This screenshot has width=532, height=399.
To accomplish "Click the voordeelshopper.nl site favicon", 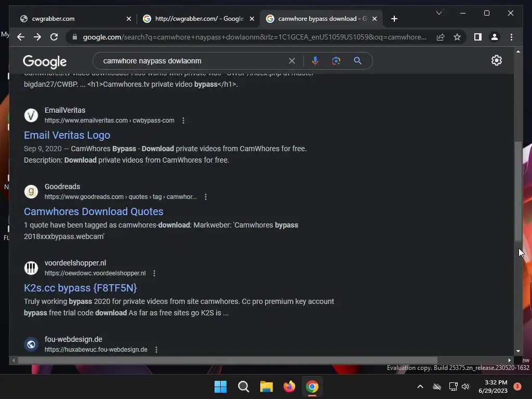I will 31,268.
